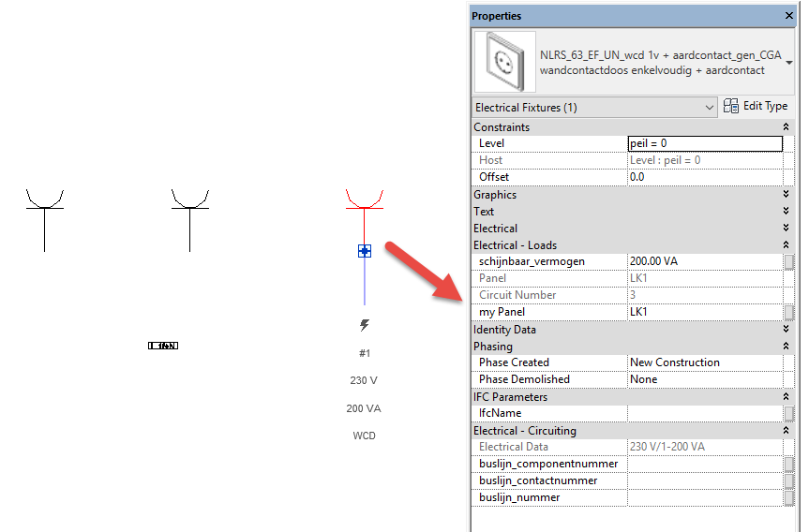Click the buslijn_nummer value field
Viewport: 809px width, 532px height.
coord(705,497)
